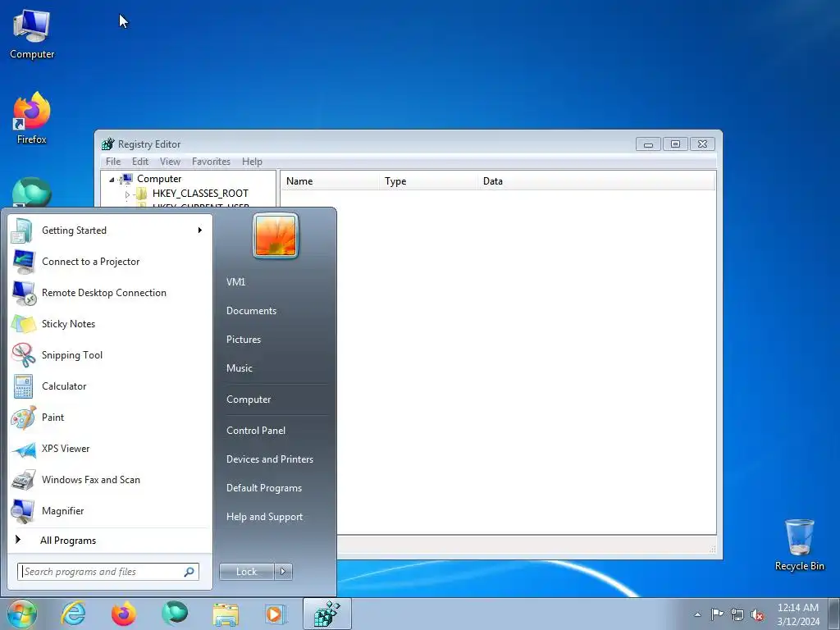Click the muted volume tray icon
840x630 pixels.
pos(757,614)
